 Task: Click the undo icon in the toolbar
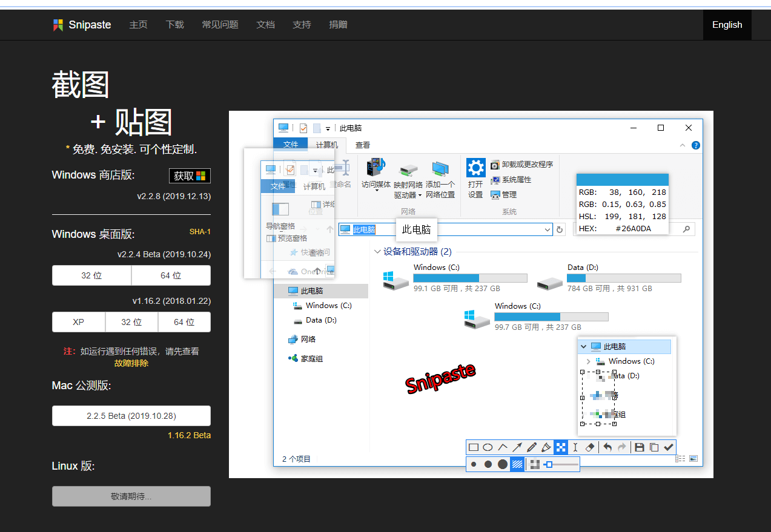(x=606, y=447)
